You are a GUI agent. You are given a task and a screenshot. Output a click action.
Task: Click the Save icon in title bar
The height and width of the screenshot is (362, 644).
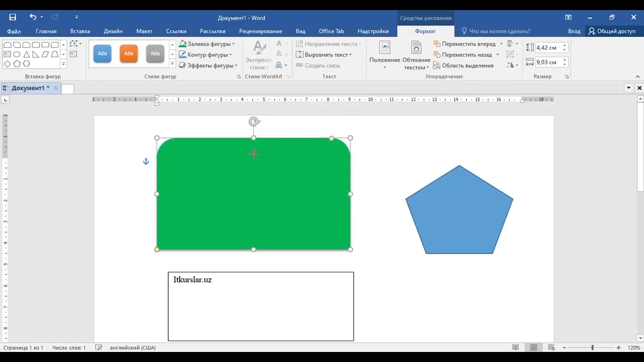(x=13, y=17)
